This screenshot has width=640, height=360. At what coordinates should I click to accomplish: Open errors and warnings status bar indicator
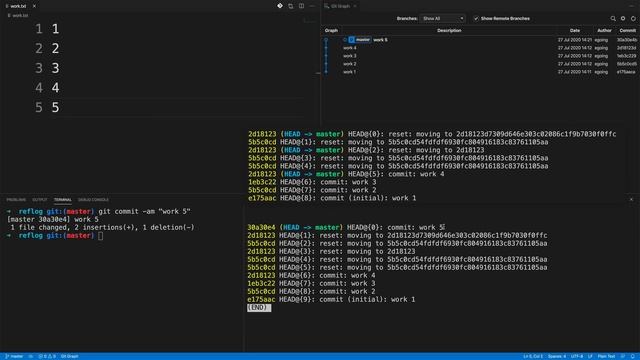point(47,356)
